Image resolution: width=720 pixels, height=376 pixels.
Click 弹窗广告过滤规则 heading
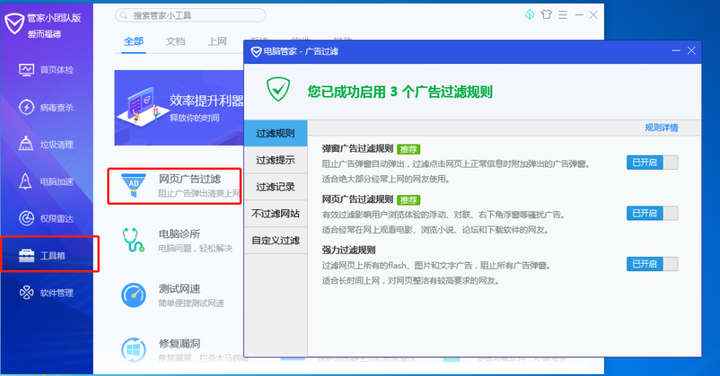click(x=358, y=149)
